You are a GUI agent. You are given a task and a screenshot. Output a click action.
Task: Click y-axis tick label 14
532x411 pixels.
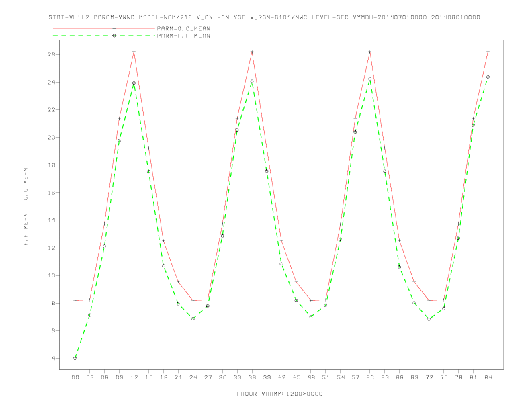(51, 220)
